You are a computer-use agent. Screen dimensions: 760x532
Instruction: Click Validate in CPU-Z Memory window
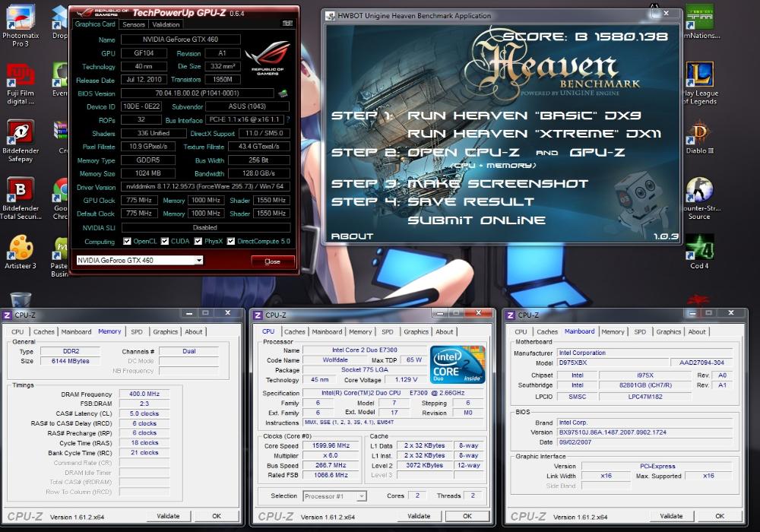coord(168,516)
